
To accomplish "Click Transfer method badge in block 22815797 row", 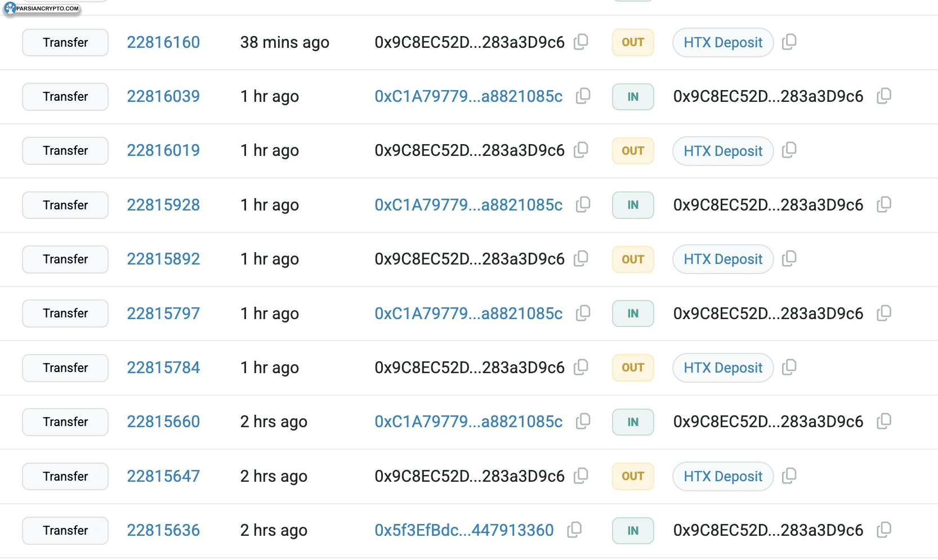I will tap(65, 313).
